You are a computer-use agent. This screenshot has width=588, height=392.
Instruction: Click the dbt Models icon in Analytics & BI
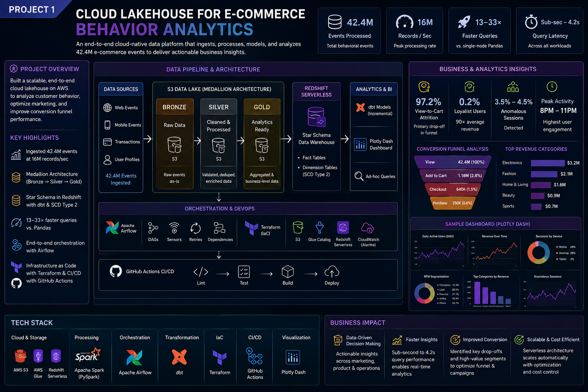(x=360, y=108)
